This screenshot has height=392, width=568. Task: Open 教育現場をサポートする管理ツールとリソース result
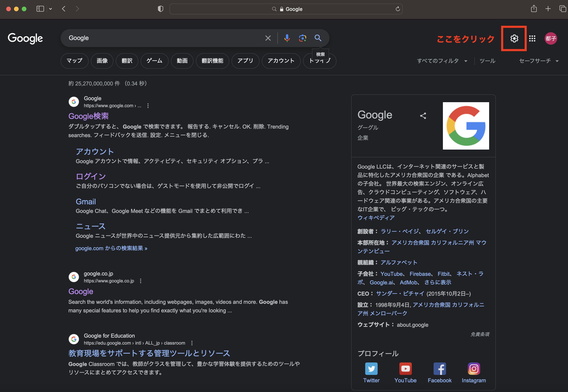click(x=149, y=353)
